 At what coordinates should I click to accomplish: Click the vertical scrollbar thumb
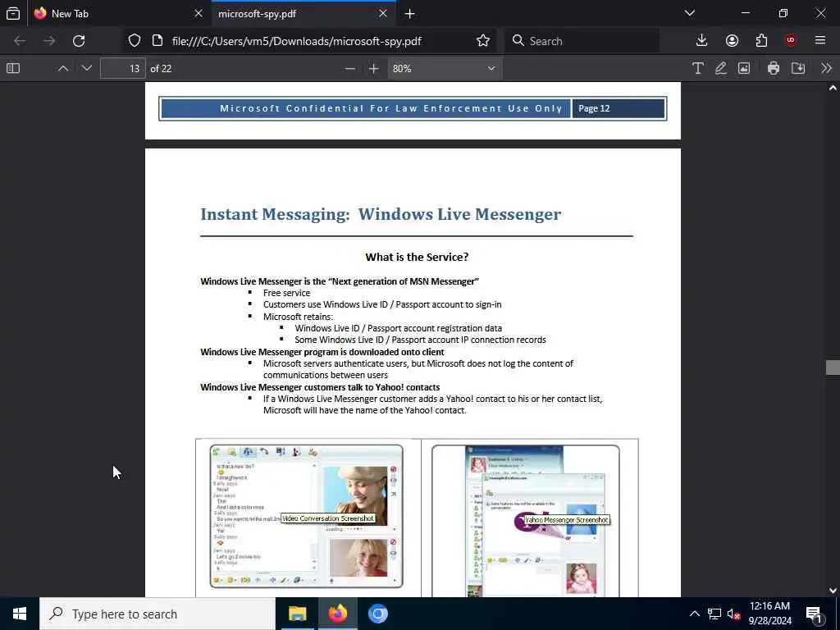[833, 367]
